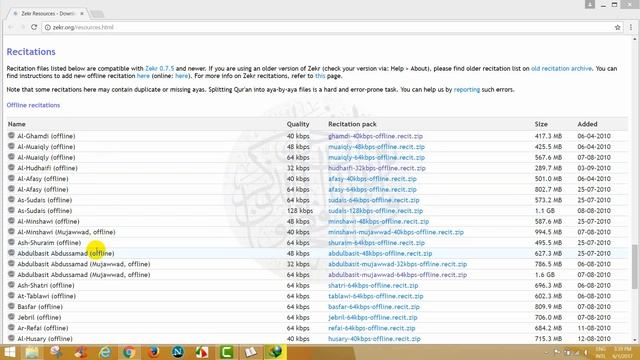
Task: Download abdulbasit-48kbps-offline.recit.zip
Action: tap(380, 253)
